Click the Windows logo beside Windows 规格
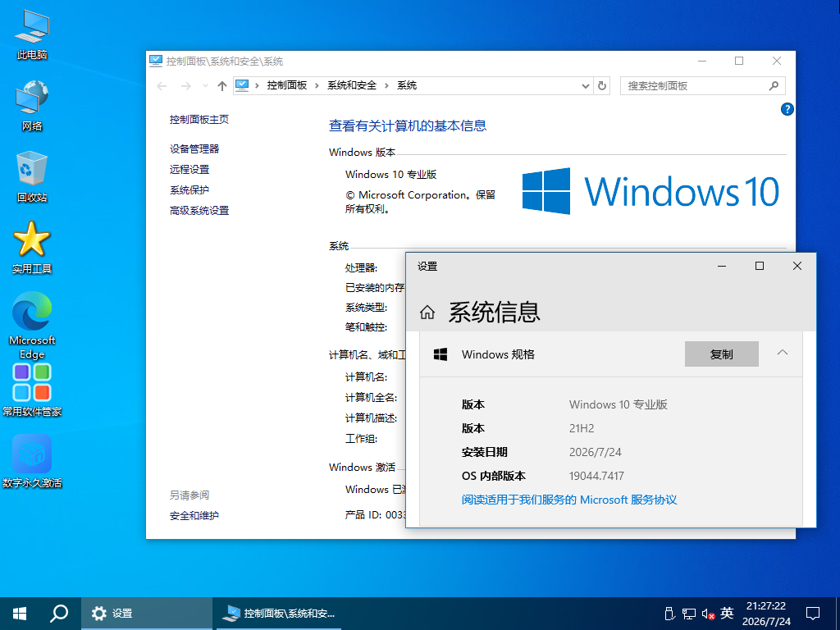This screenshot has width=840, height=630. (441, 354)
